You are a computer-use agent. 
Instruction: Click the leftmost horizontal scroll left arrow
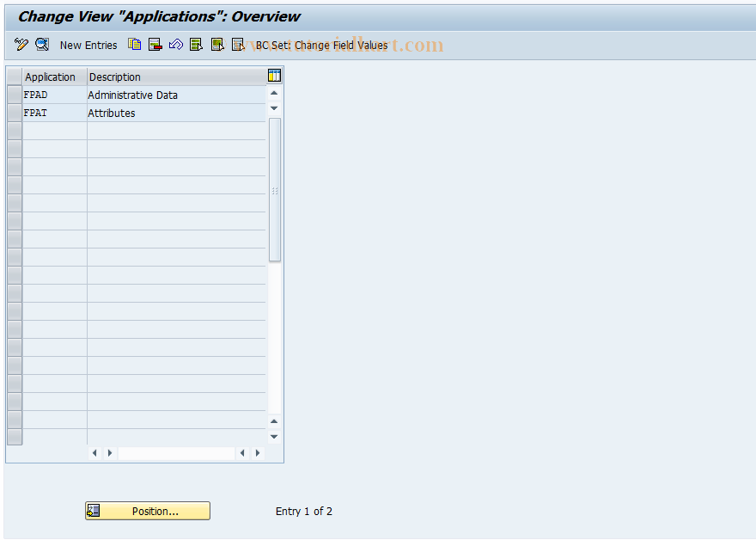pos(94,453)
